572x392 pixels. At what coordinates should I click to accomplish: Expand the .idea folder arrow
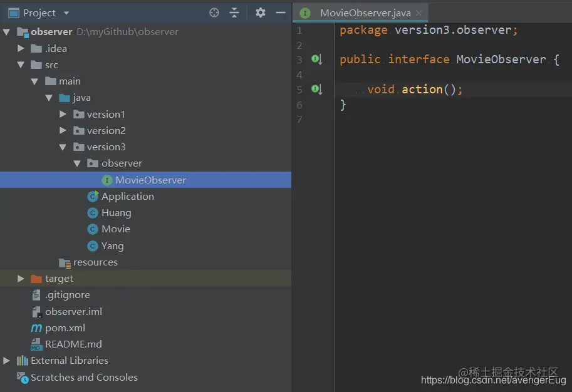point(21,48)
